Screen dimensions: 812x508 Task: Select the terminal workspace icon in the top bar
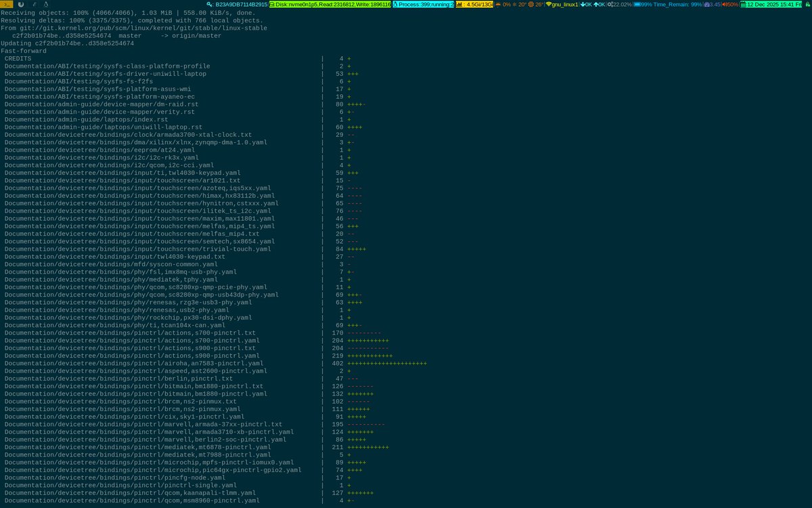[x=7, y=4]
